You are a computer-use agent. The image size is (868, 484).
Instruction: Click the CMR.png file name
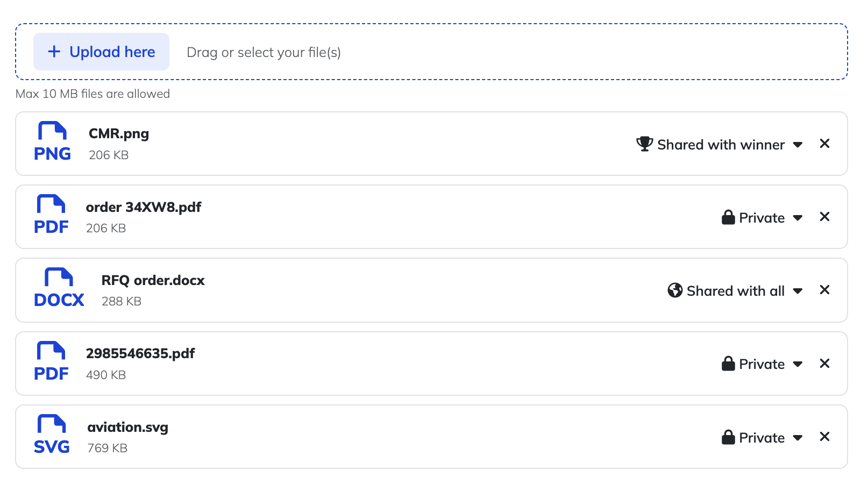(119, 133)
